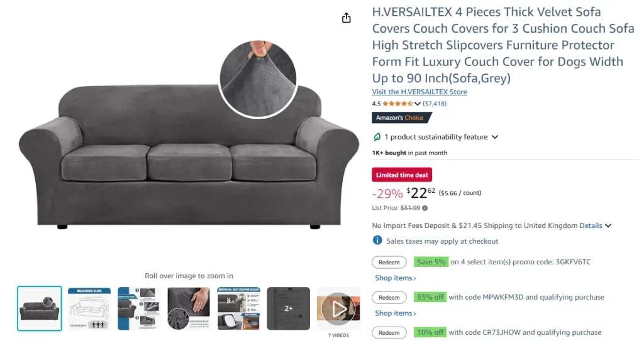Open the list price info icon
Screen dimensions: 644x341
tap(425, 208)
